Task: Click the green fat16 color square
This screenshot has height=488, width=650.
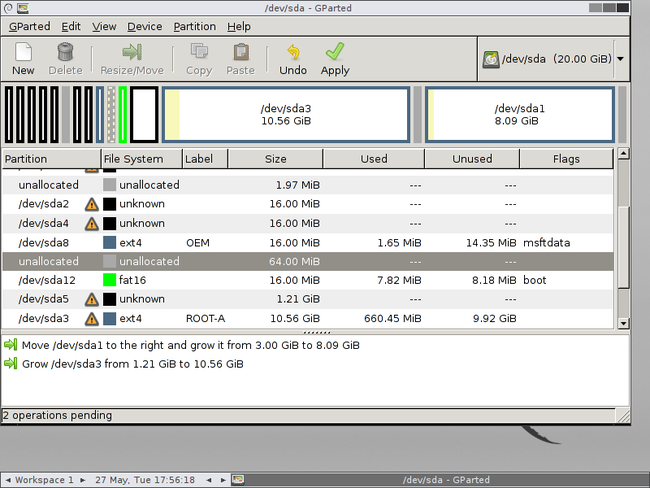Action: [110, 281]
